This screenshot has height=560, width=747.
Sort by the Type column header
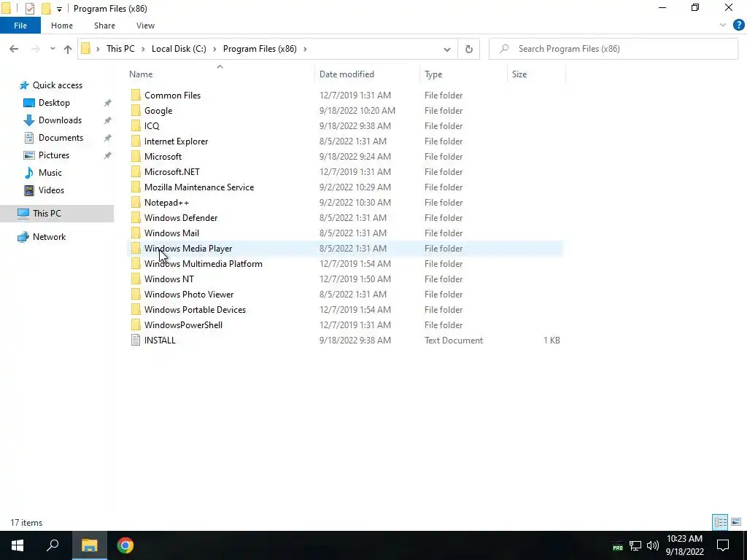click(x=433, y=74)
